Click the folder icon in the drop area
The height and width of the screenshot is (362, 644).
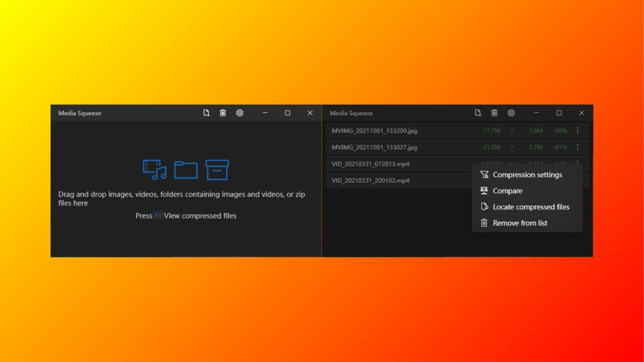coord(185,169)
